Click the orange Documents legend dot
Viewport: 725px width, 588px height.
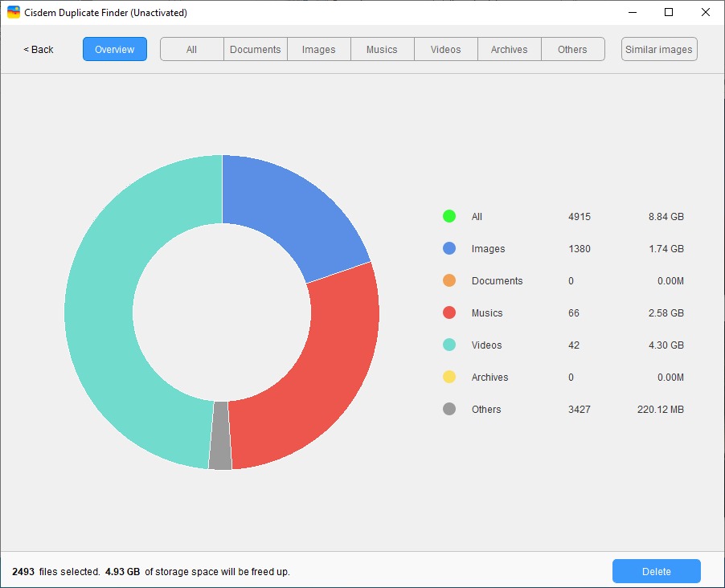tap(449, 280)
